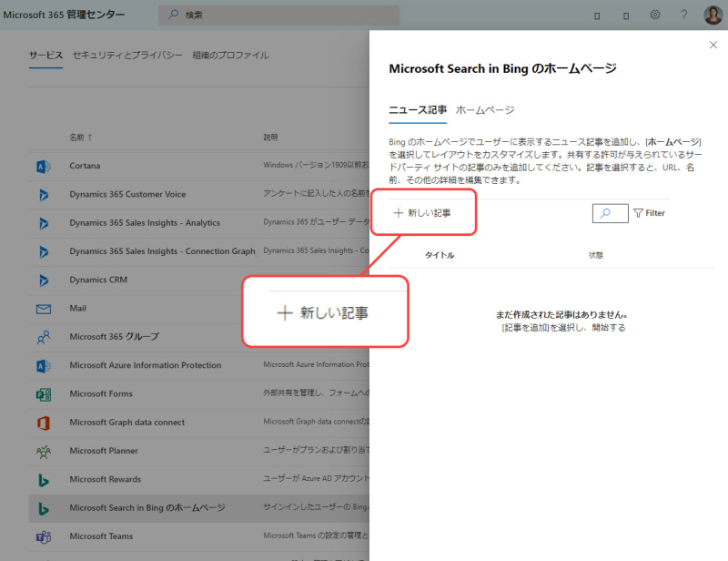Switch to 組織のプロファイル tab

[230, 56]
